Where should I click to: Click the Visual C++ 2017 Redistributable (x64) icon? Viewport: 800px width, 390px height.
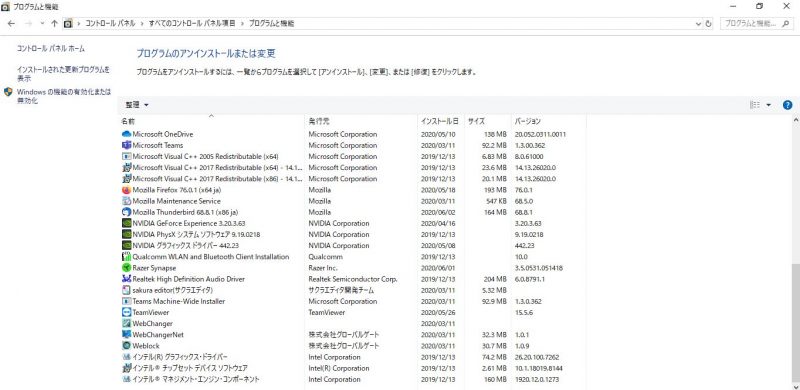point(127,167)
